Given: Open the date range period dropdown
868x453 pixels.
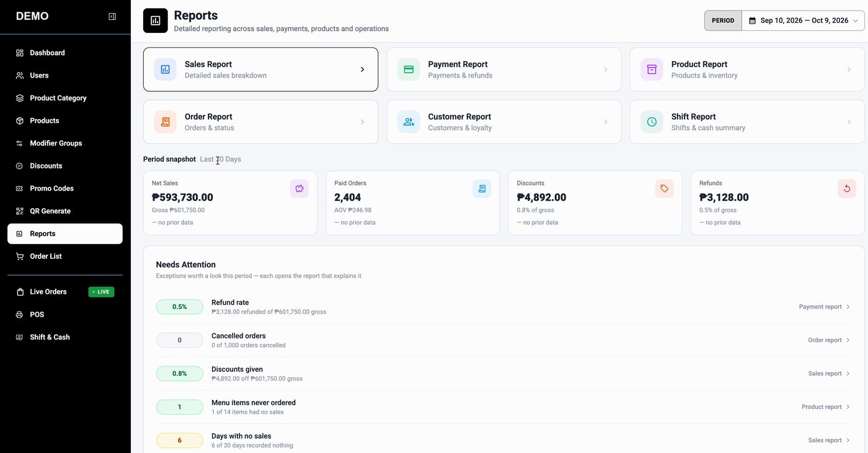Looking at the screenshot, I should [803, 20].
